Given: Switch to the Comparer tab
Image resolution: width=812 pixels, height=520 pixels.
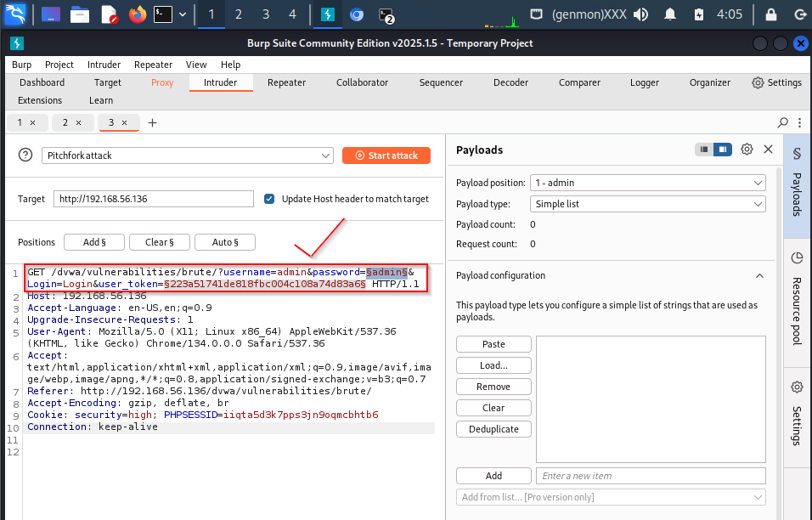Looking at the screenshot, I should click(579, 83).
